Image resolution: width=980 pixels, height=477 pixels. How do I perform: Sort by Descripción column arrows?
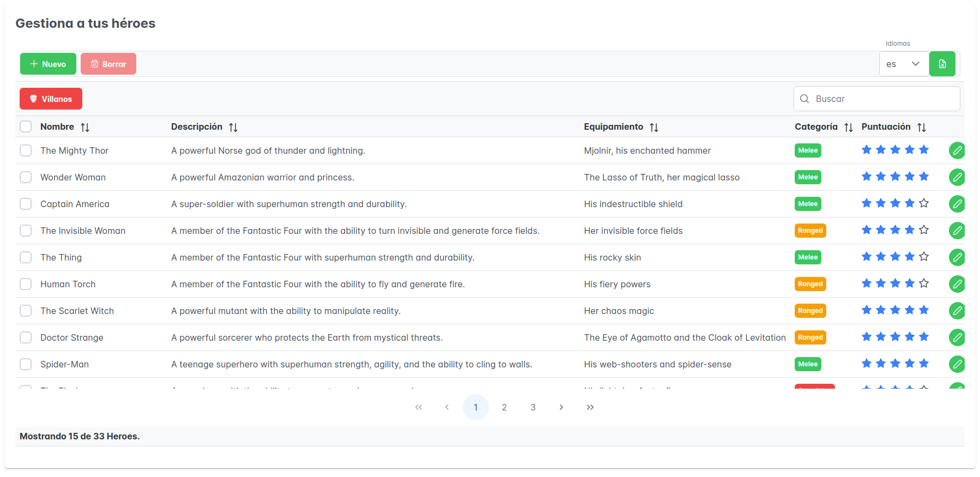233,127
